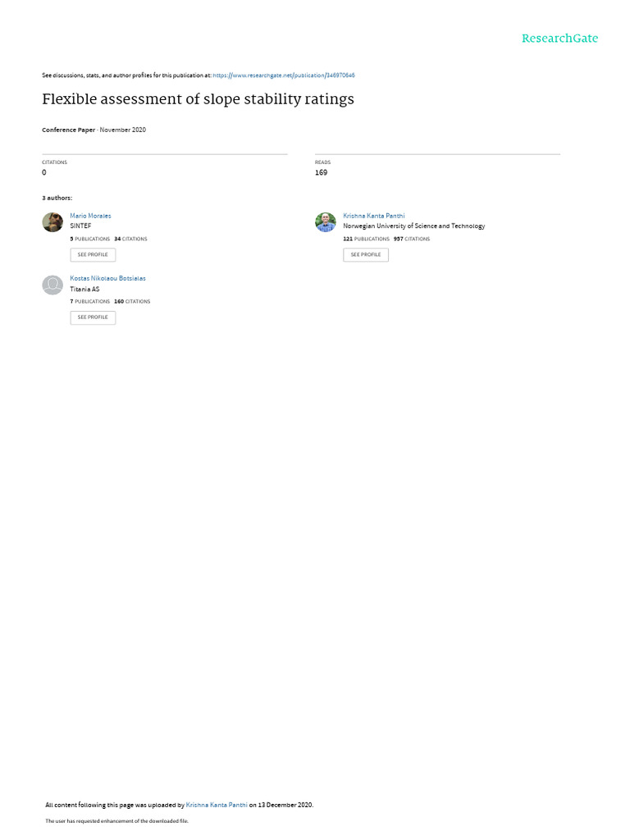The width and height of the screenshot is (630, 840).
Task: Click the paper title 'Flexible assessment of slope stability ratings'
Action: (199, 99)
